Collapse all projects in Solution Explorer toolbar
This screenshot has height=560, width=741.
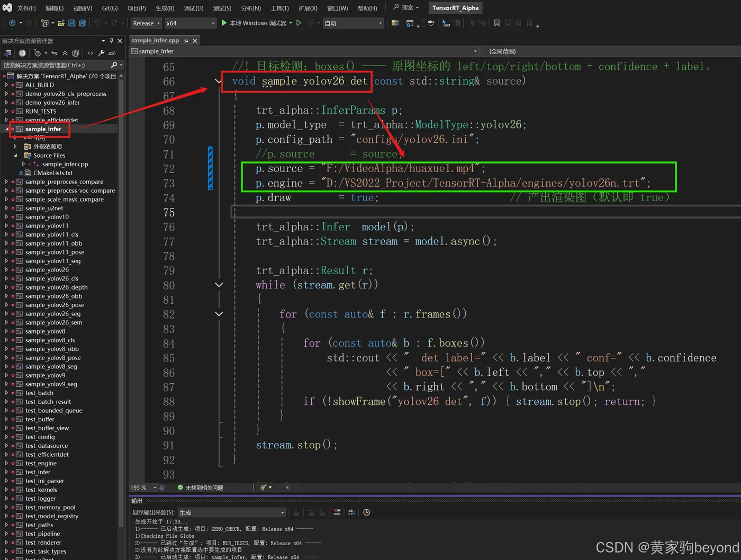pos(65,53)
